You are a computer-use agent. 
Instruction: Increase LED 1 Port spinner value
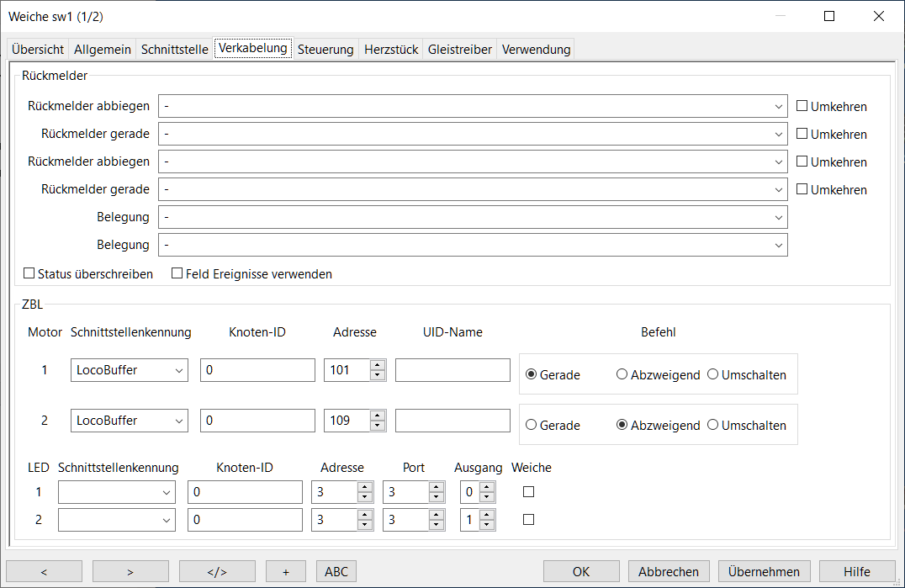click(x=436, y=487)
